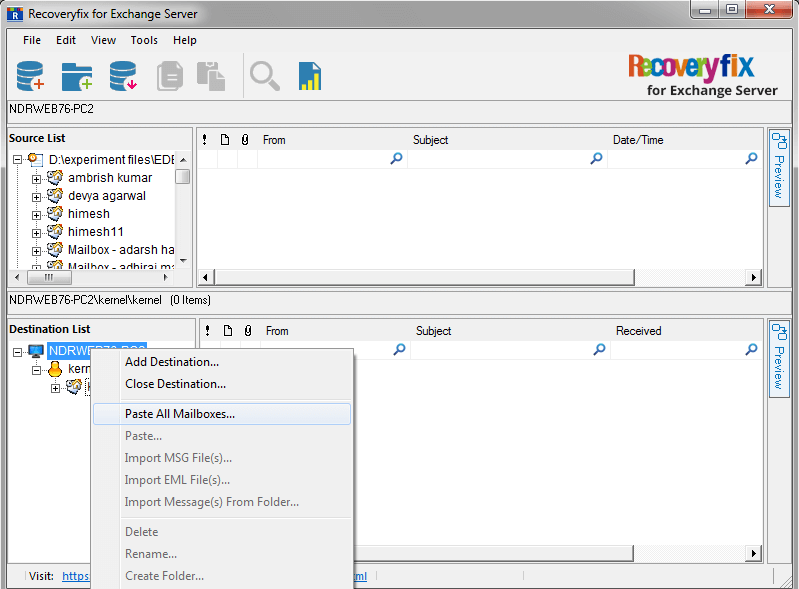Sort by source From column header

tap(274, 140)
